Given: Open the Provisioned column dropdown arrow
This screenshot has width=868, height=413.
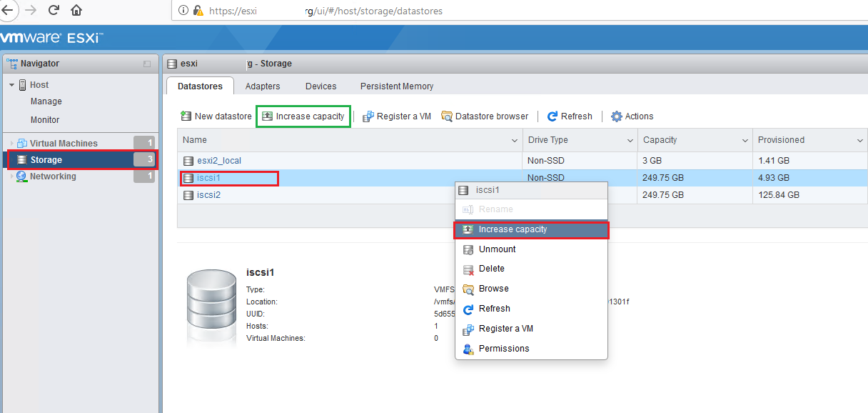Looking at the screenshot, I should [860, 141].
